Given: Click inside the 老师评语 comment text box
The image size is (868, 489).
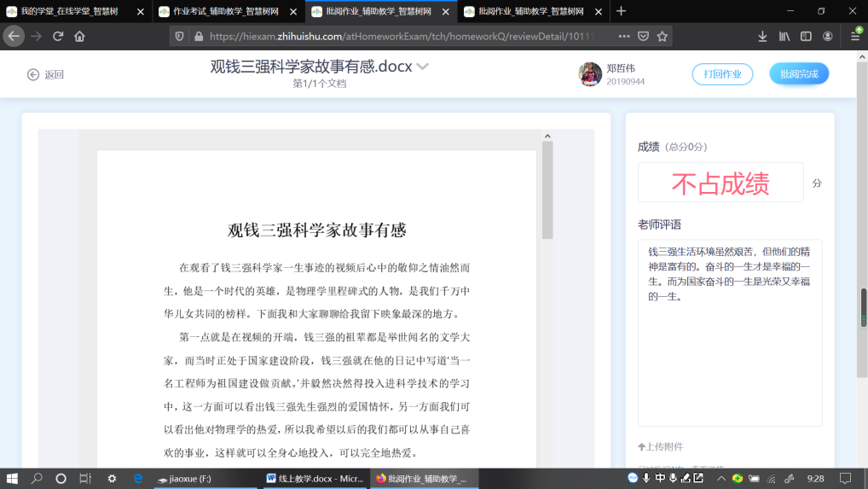Looking at the screenshot, I should click(x=730, y=358).
